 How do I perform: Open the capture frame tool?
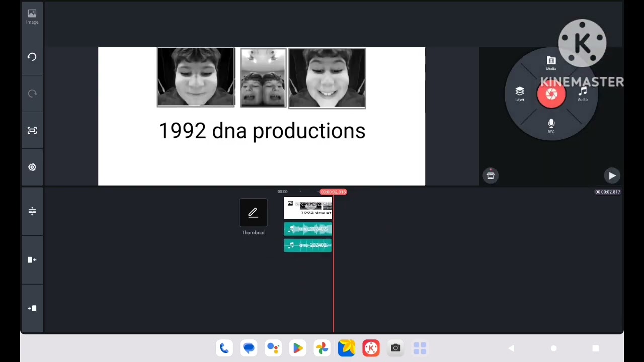pyautogui.click(x=32, y=130)
